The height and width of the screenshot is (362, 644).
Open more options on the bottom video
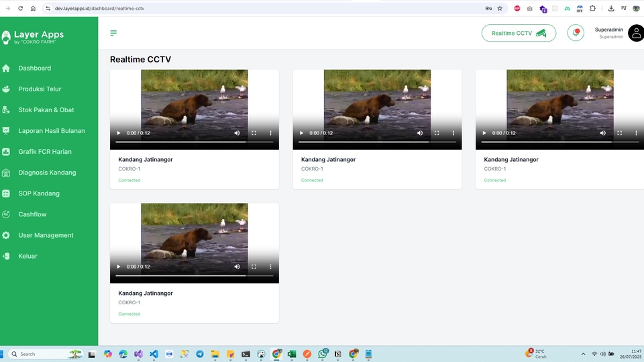tap(270, 267)
